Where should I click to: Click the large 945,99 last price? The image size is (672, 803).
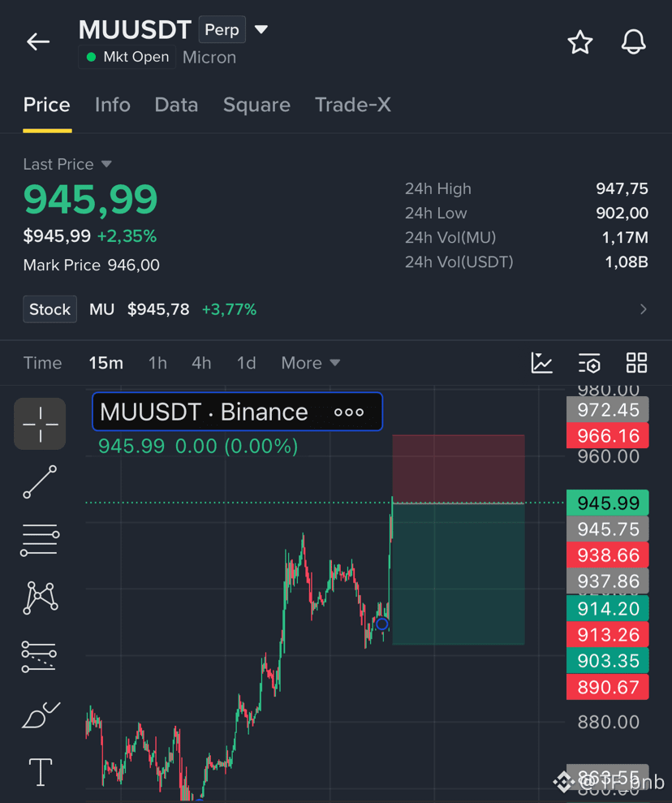click(91, 199)
